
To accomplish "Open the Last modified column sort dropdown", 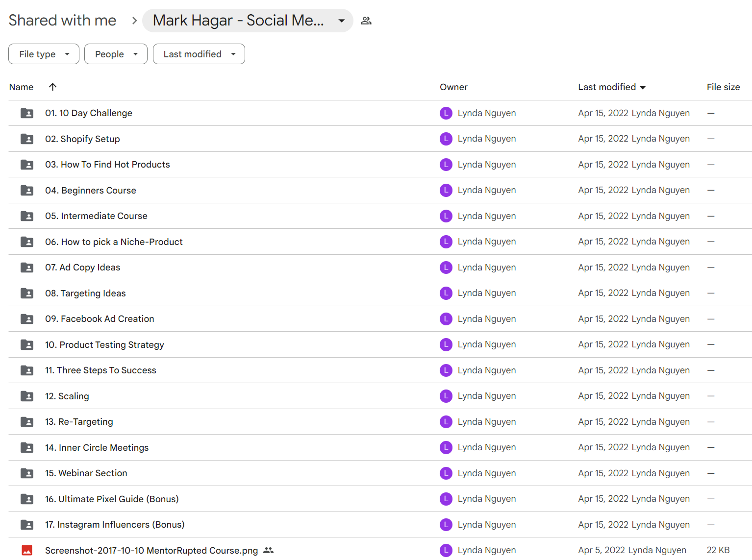I will [643, 87].
